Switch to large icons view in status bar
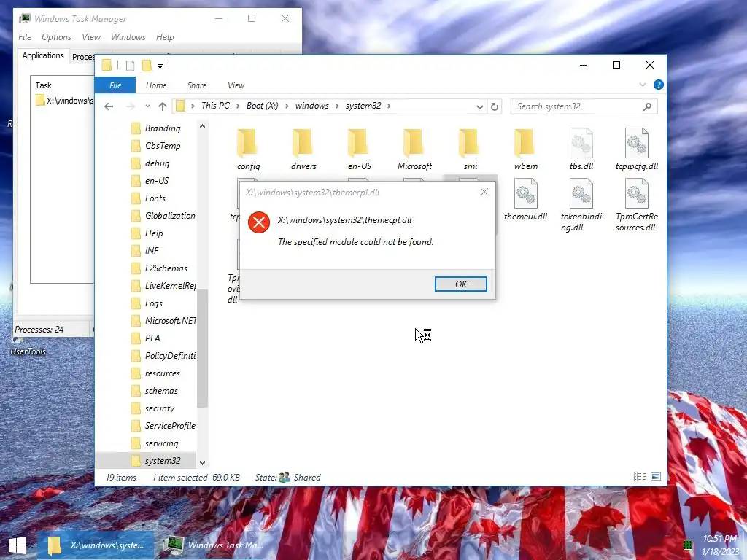 pyautogui.click(x=656, y=477)
